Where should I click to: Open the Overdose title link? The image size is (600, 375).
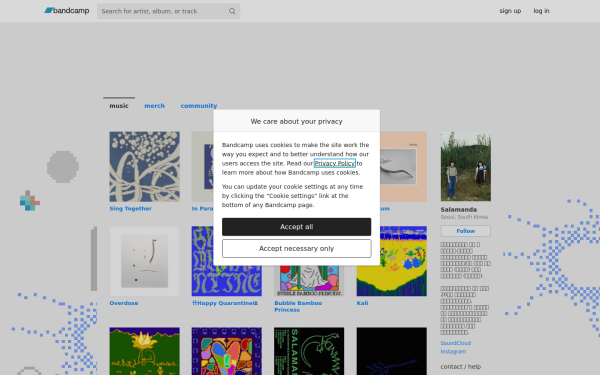pos(124,303)
